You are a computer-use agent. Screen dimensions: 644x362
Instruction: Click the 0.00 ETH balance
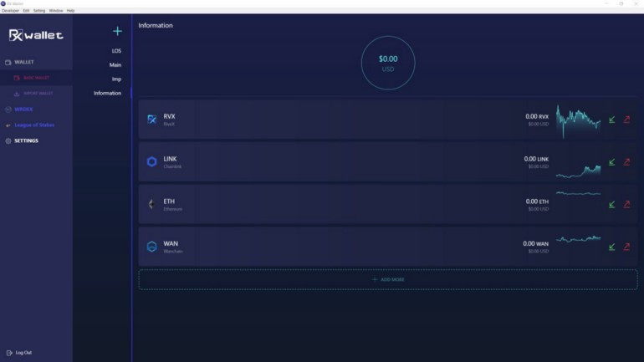537,201
